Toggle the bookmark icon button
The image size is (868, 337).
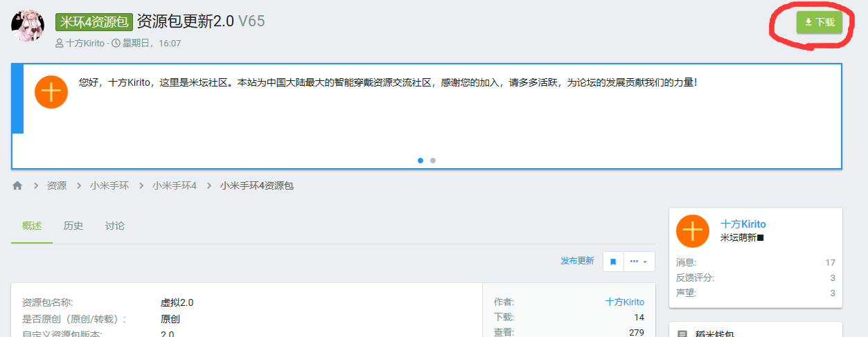click(613, 262)
